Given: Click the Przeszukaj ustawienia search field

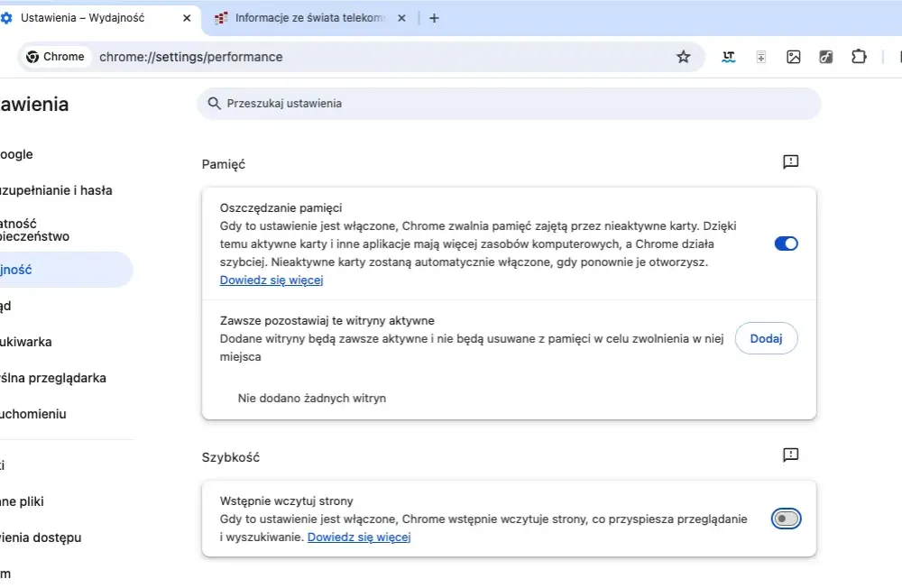Looking at the screenshot, I should (509, 104).
